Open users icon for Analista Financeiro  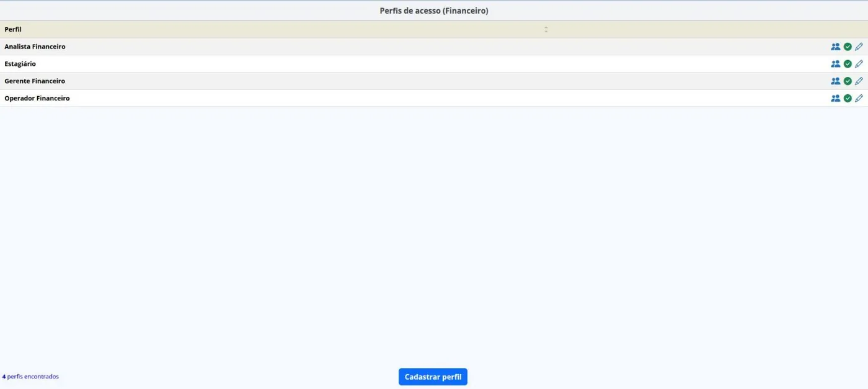835,47
